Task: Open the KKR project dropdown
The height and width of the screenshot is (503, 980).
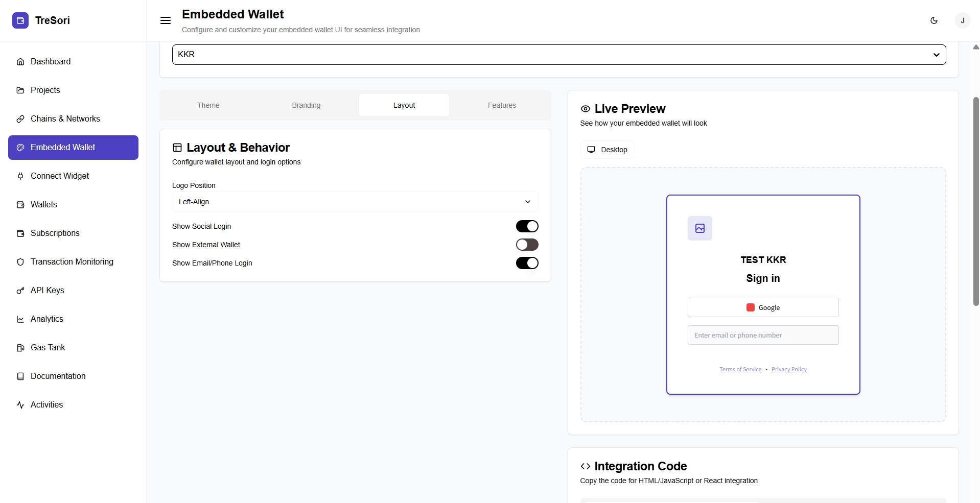Action: (558, 55)
